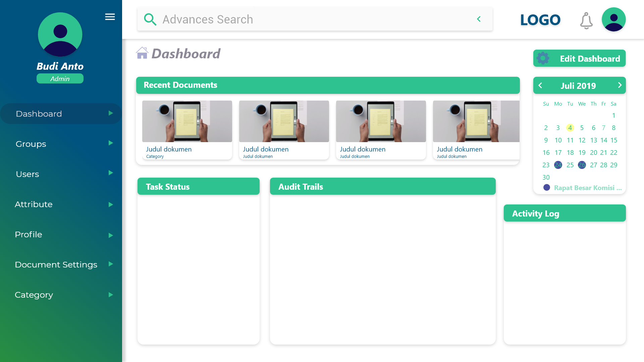Open the top-right user avatar

[613, 19]
